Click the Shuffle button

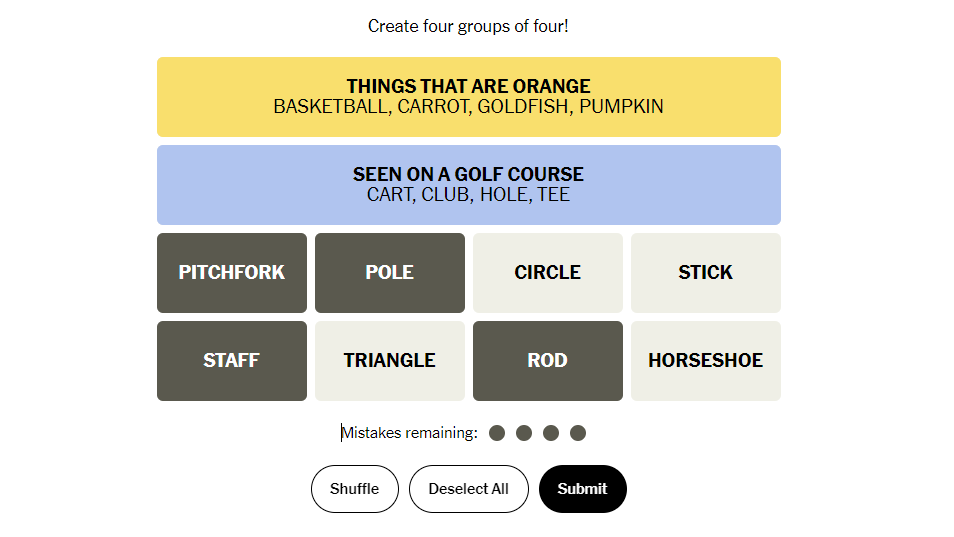coord(355,489)
